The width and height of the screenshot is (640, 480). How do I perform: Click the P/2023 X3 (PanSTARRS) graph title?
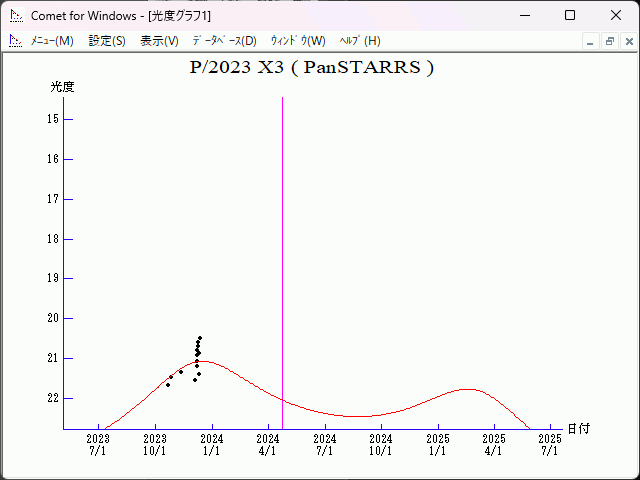(311, 68)
